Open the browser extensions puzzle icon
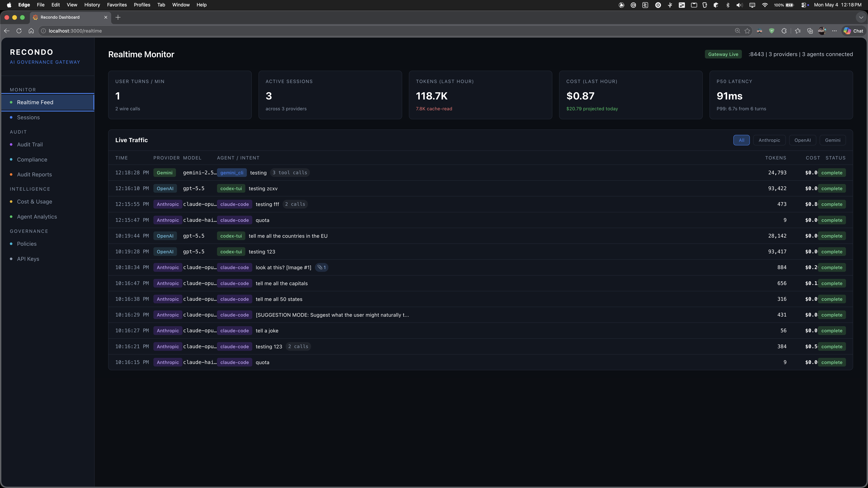Screen dimensions: 868x488 click(x=784, y=31)
